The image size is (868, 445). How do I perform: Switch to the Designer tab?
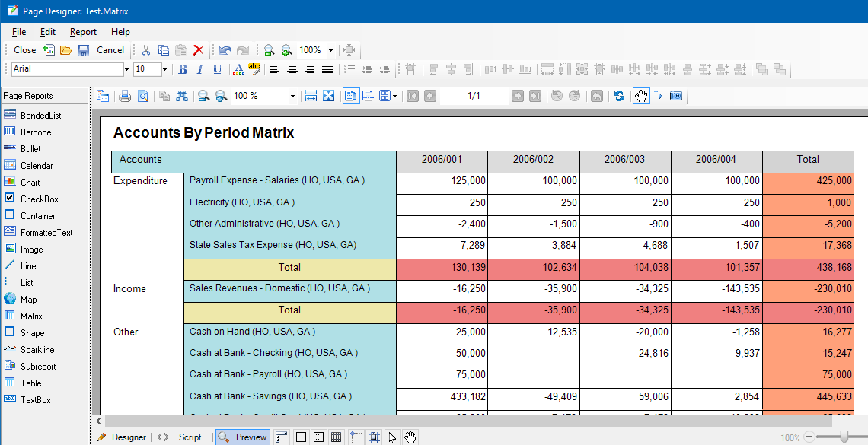(x=122, y=437)
